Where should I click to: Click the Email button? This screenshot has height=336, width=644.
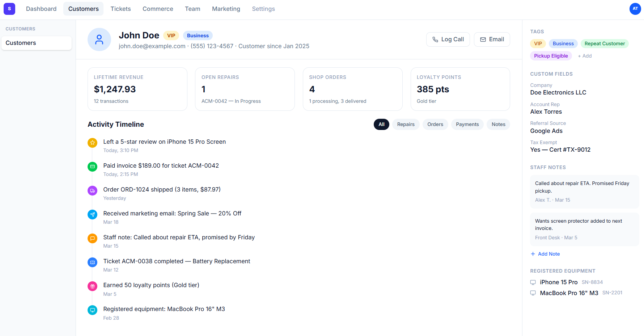point(492,39)
